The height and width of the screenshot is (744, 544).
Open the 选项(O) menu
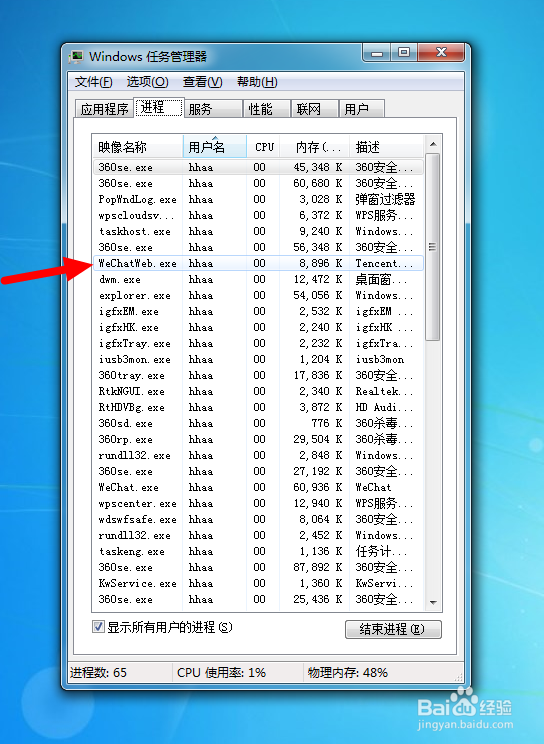(x=147, y=82)
